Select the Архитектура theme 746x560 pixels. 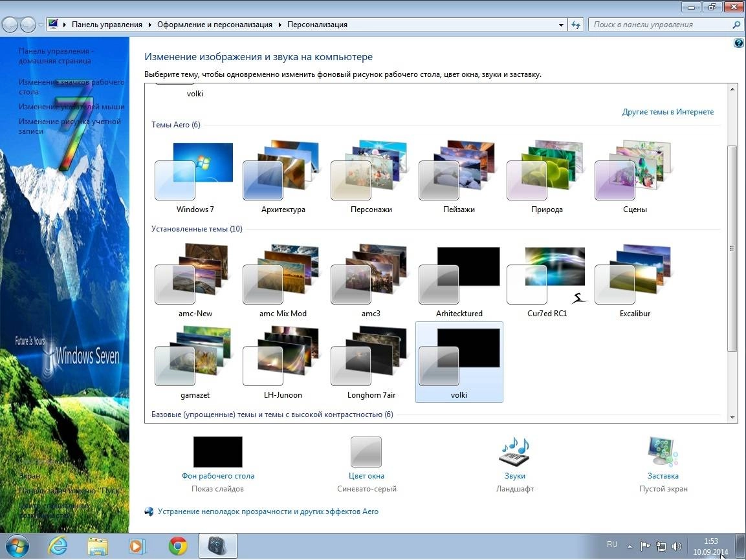click(x=283, y=177)
